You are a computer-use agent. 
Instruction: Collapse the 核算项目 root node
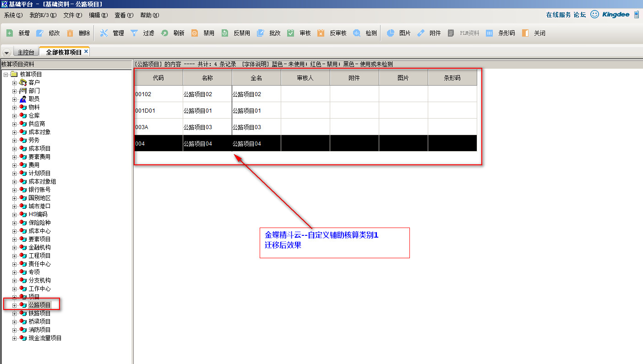(x=6, y=75)
